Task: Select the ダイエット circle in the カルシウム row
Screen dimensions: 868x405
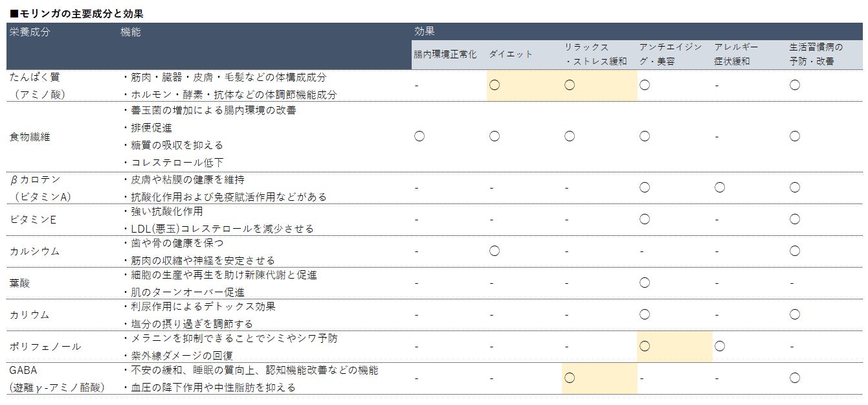Action: coord(495,251)
